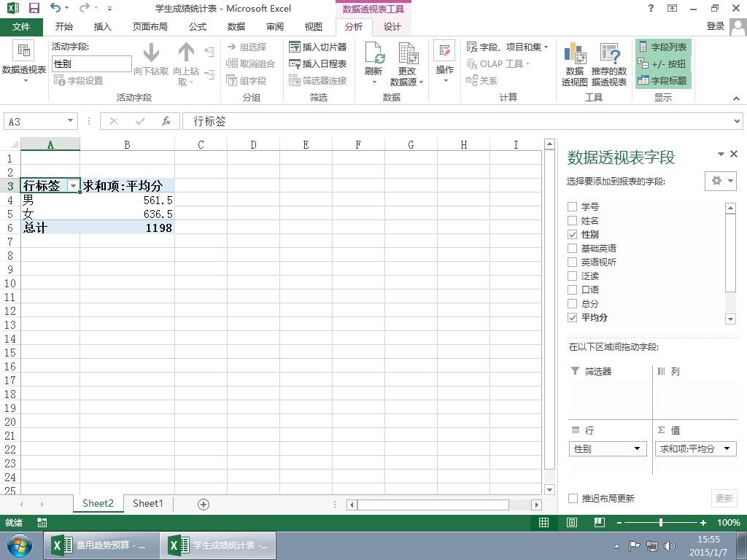Screen dimensions: 747x560
Task: Toggle the +/- 按钮 display button
Action: click(x=662, y=64)
